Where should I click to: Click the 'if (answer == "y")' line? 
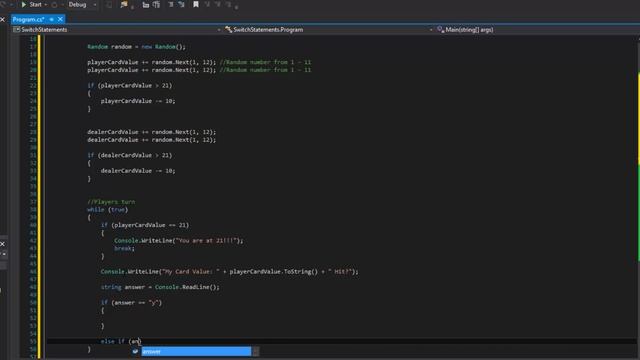point(131,303)
